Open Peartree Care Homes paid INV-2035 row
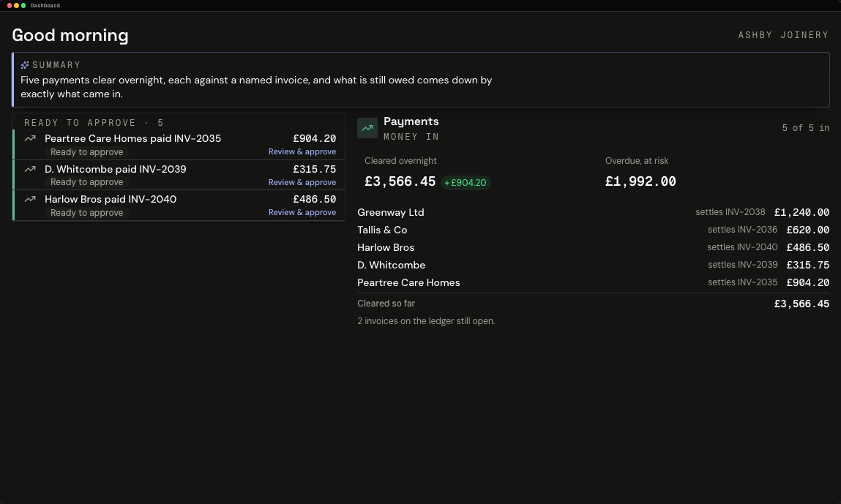 coord(179,145)
